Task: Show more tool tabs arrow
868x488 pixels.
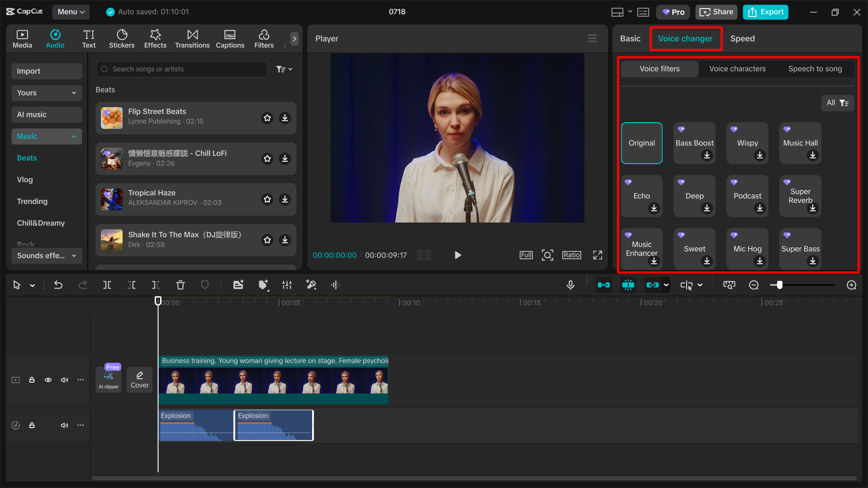Action: (294, 39)
